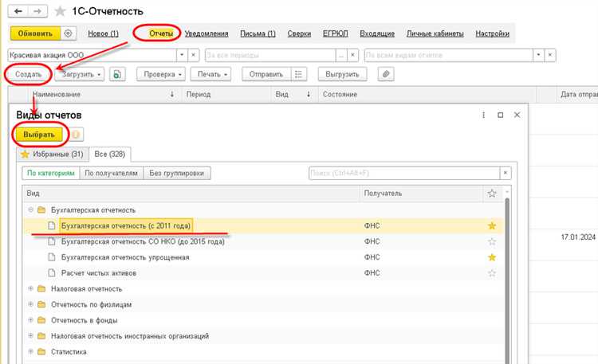Expand the Налоговая отчетность folder
Image resolution: width=598 pixels, height=364 pixels.
pyautogui.click(x=30, y=288)
